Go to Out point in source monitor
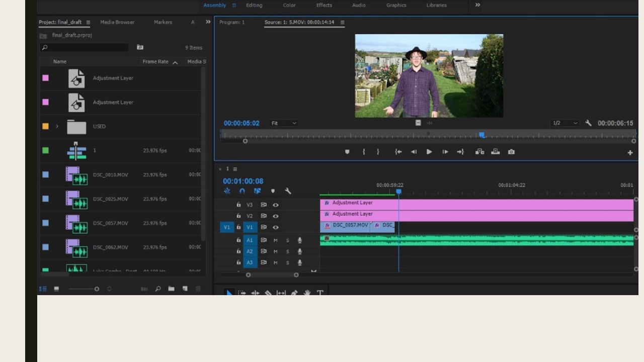This screenshot has width=644, height=362. pos(460,152)
